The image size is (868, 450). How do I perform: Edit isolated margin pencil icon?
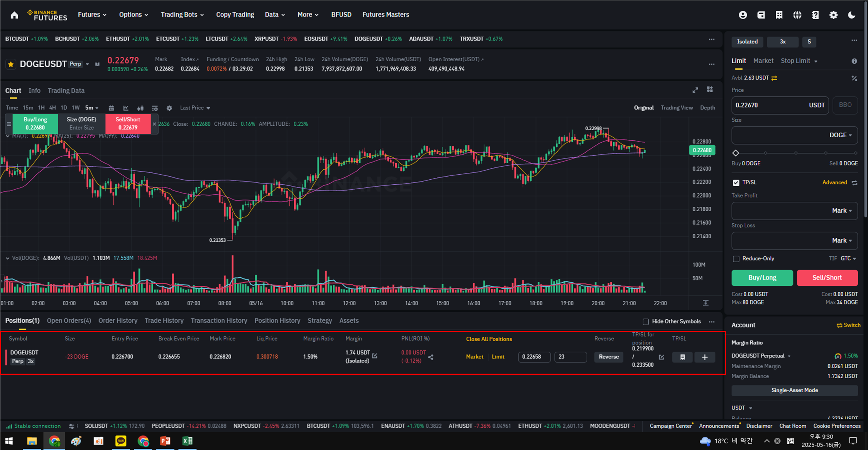pyautogui.click(x=374, y=356)
